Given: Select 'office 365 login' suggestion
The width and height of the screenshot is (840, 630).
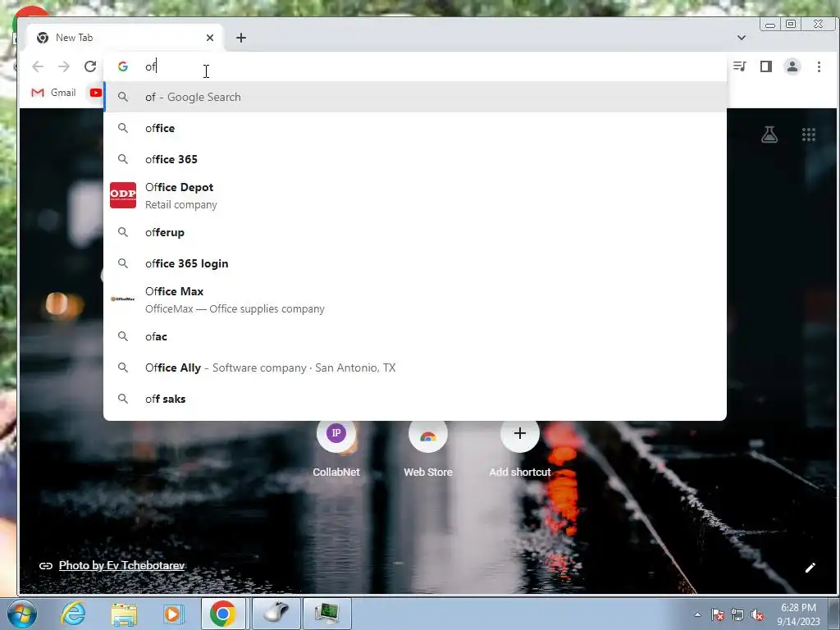Looking at the screenshot, I should click(x=415, y=263).
